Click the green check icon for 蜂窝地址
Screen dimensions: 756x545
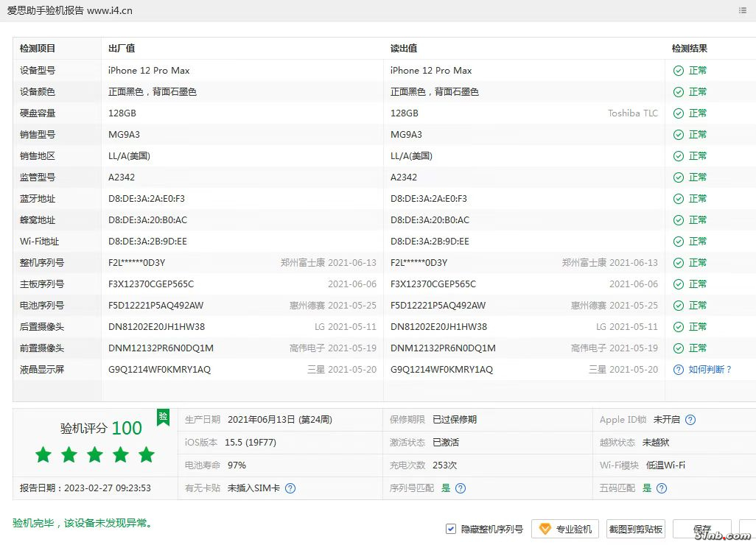click(x=679, y=220)
